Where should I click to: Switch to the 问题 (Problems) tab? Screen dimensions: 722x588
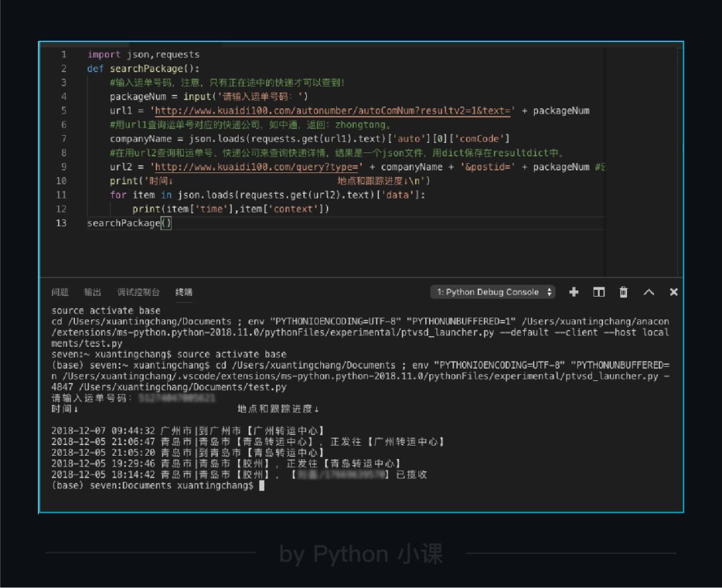60,292
